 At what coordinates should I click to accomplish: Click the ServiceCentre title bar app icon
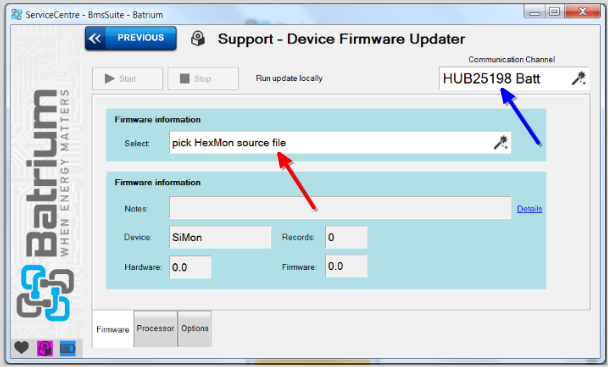coord(17,14)
